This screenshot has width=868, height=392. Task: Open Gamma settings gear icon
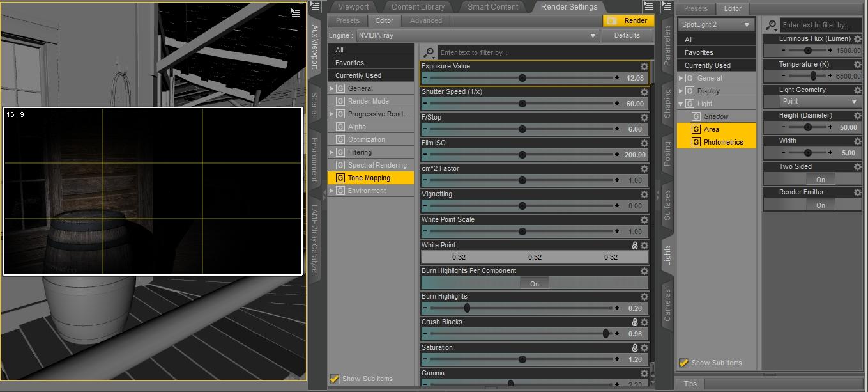coord(644,373)
